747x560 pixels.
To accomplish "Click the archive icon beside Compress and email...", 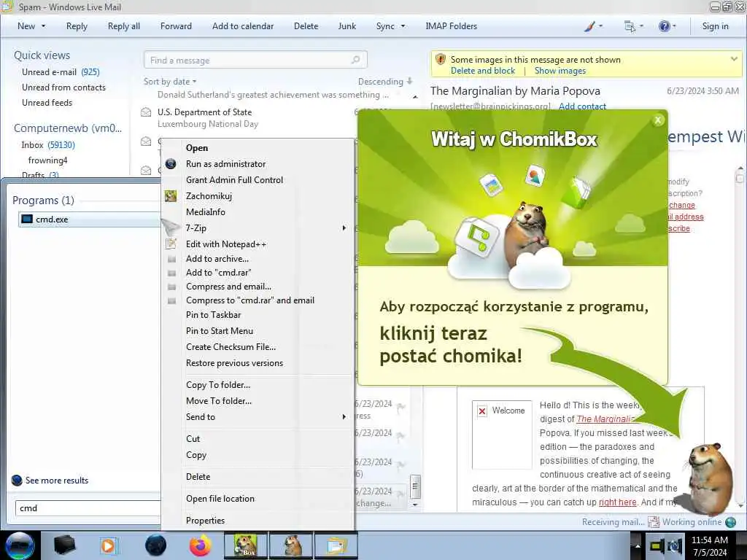I will click(x=172, y=287).
